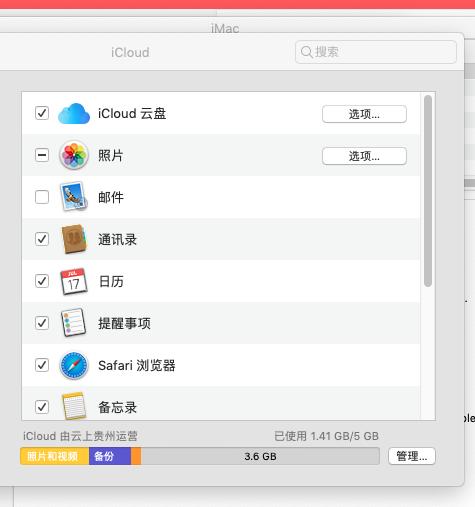Screen dimensions: 475x507
Task: Click the service list scrollbar thumb
Action: click(428, 191)
